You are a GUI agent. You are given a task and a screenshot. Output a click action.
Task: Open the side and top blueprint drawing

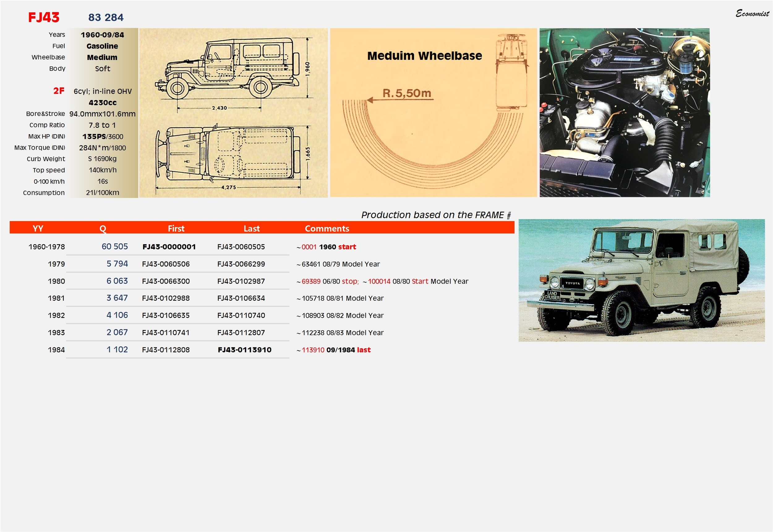coord(233,113)
